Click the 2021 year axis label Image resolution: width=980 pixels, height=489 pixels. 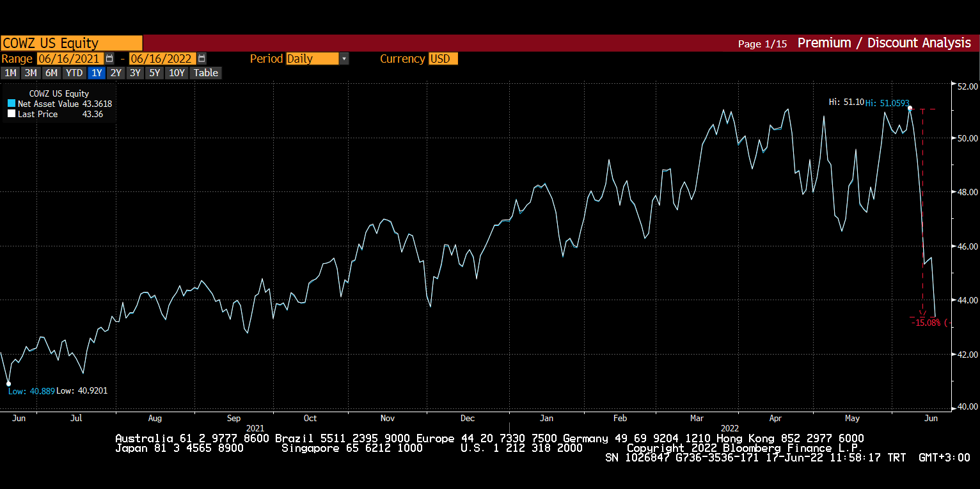tap(255, 428)
